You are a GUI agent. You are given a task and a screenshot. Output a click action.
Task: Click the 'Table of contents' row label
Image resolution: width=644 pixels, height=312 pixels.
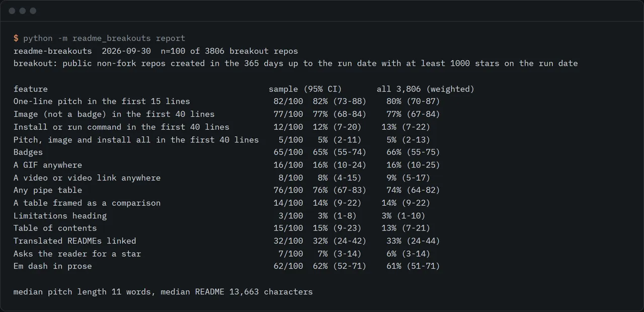click(55, 228)
